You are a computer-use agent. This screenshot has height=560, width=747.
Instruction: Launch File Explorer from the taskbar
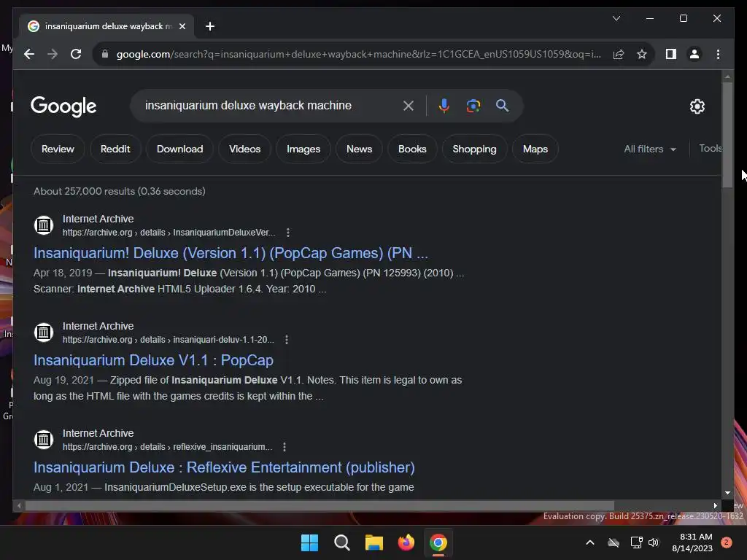374,542
